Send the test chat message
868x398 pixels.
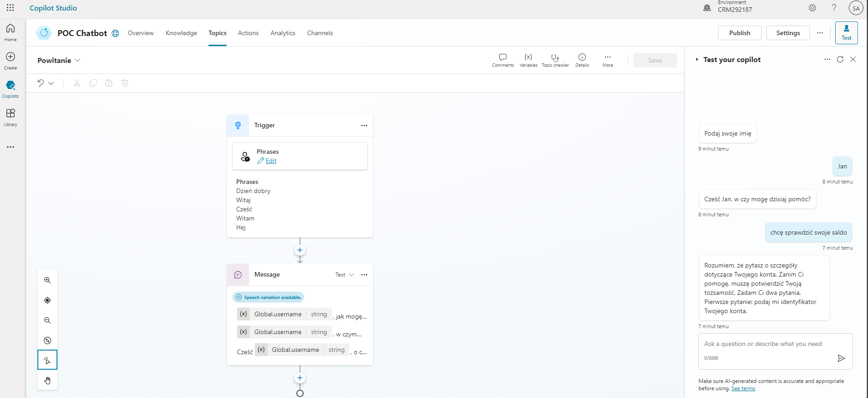tap(842, 358)
